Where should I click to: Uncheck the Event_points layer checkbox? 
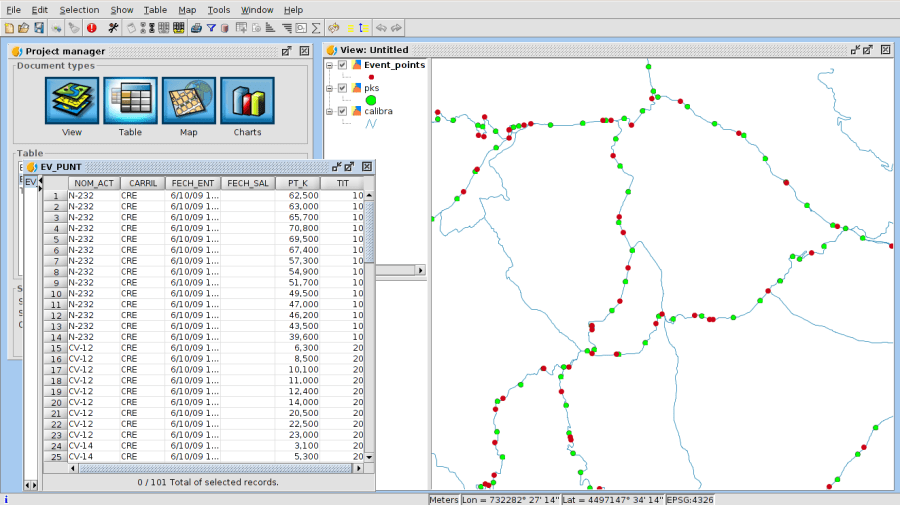pos(342,65)
